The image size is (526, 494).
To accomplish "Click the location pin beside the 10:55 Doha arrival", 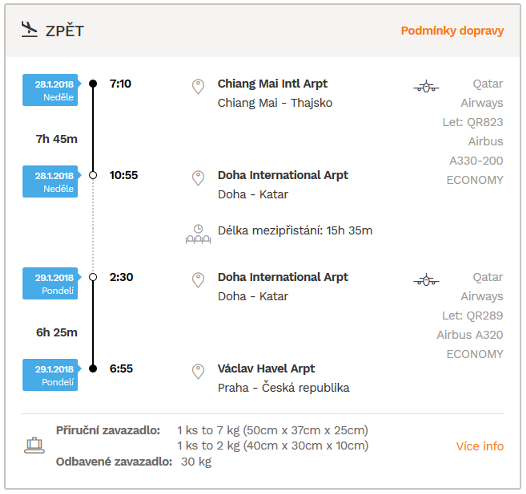I will click(x=198, y=178).
